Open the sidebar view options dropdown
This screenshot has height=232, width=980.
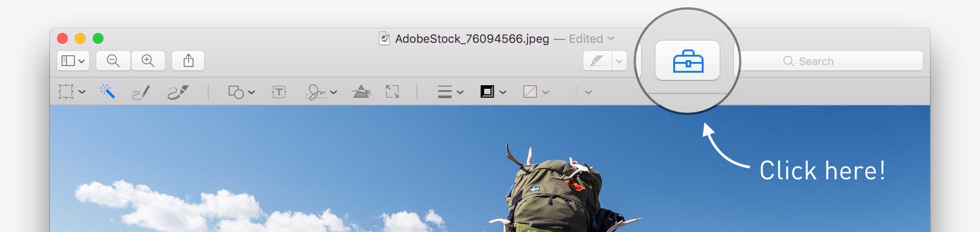click(x=73, y=61)
